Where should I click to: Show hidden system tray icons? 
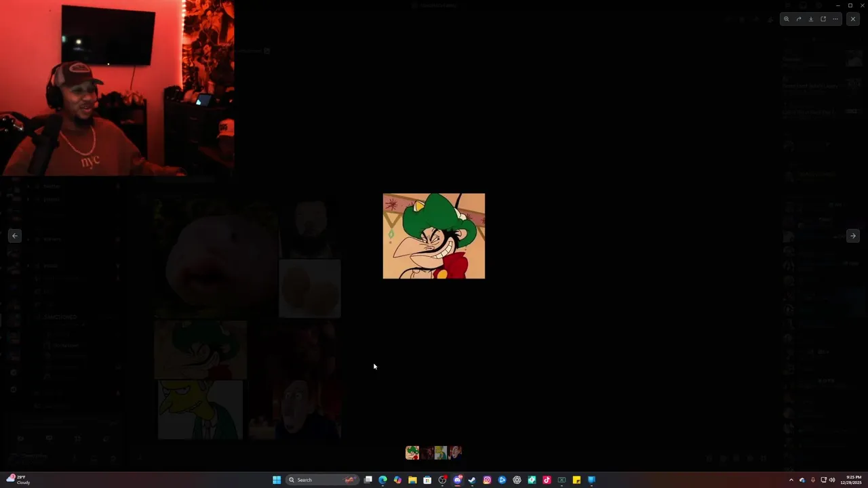(x=791, y=480)
